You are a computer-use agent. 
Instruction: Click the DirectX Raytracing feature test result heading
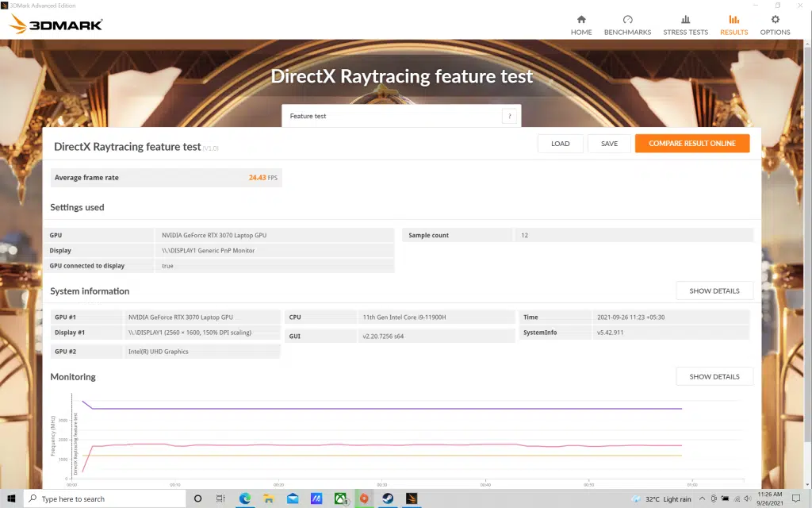(128, 147)
